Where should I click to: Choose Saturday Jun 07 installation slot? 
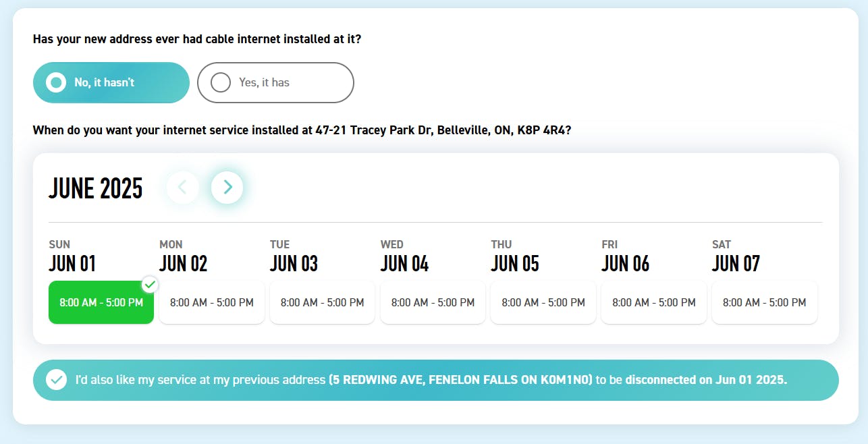(764, 302)
